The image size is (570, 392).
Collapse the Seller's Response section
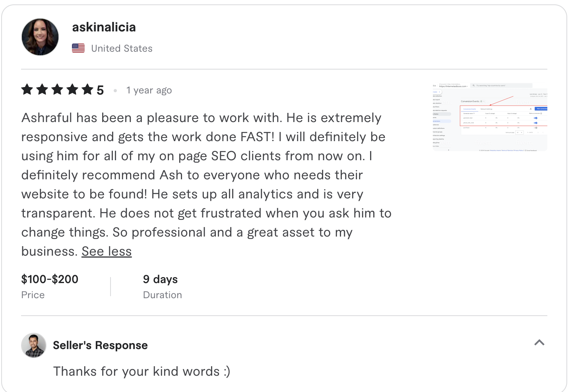(539, 342)
